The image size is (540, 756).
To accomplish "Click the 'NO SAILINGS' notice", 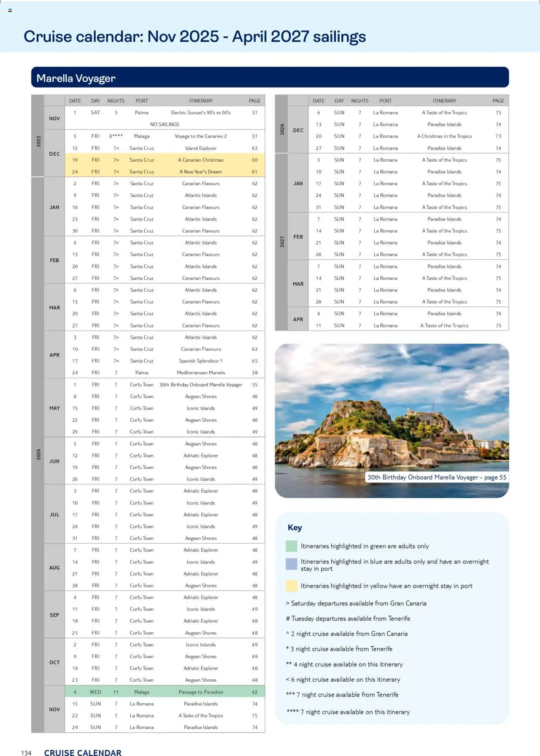I will (165, 125).
